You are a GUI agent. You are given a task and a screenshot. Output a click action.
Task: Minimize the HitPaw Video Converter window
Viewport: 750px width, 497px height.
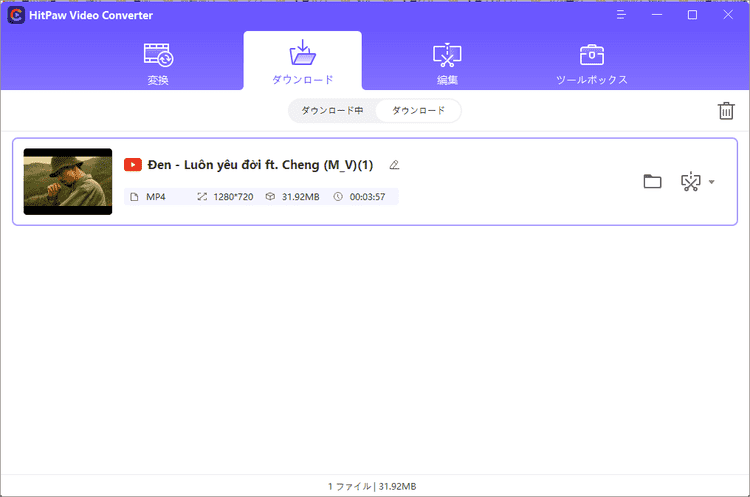coord(657,15)
